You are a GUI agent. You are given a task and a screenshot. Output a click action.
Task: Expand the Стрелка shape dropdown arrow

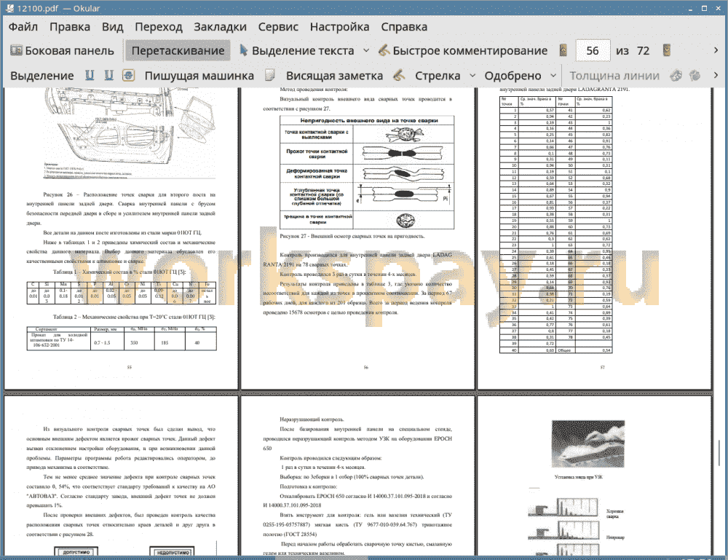pos(472,75)
